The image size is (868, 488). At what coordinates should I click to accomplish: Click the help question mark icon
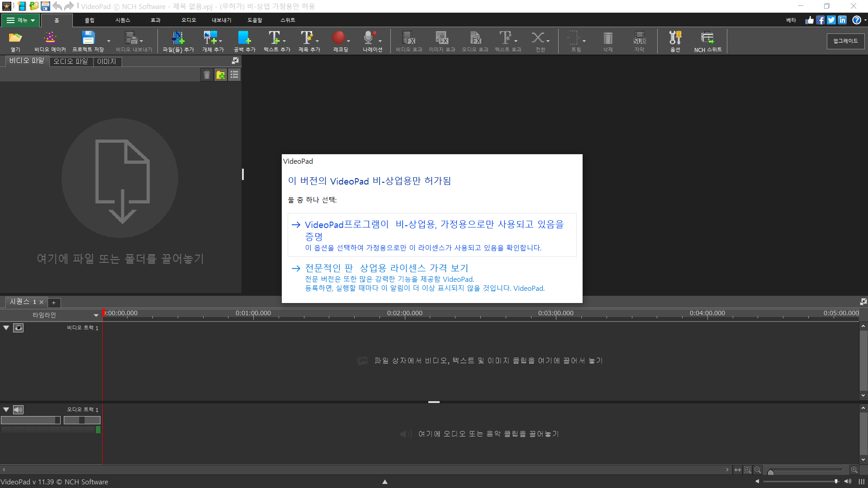click(856, 20)
